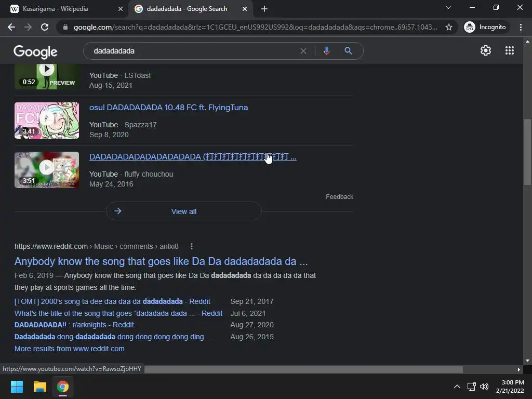Image resolution: width=532 pixels, height=399 pixels.
Task: Close the Kusarigama Wikipedia tab
Action: tap(120, 9)
